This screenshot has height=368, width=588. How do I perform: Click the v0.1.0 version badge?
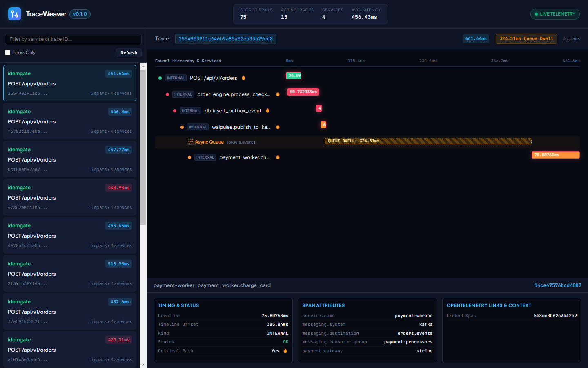80,14
